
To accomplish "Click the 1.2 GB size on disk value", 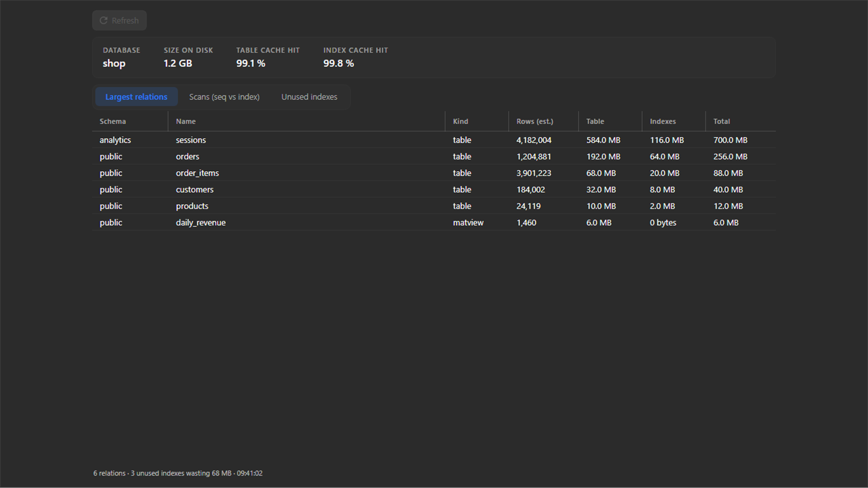I will pyautogui.click(x=178, y=63).
